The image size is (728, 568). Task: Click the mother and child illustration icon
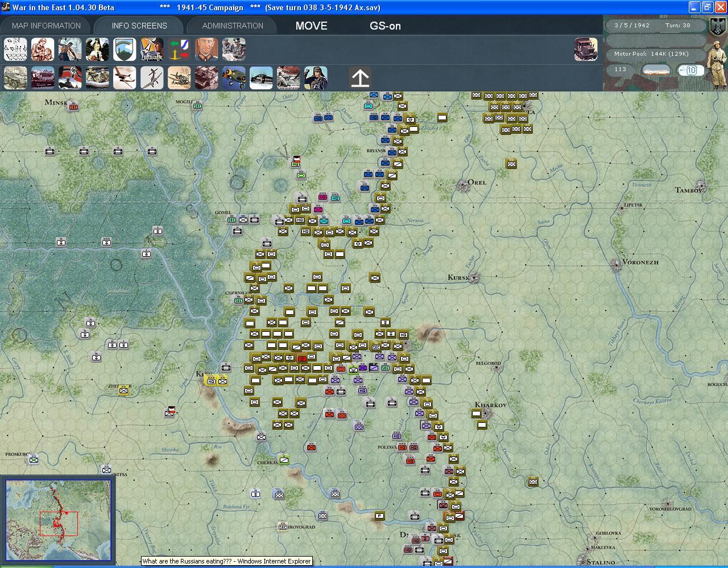pos(43,50)
